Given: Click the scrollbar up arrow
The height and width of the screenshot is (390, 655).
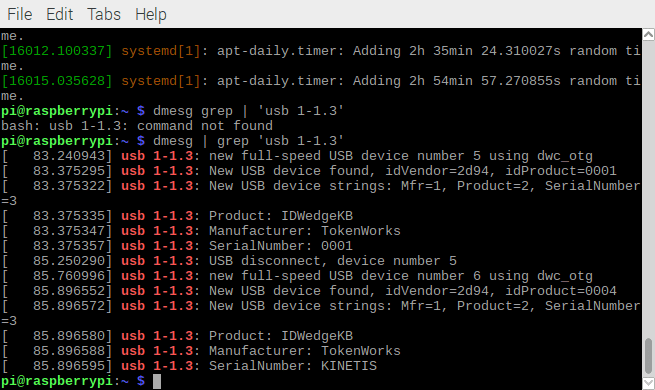Looking at the screenshot, I should coord(648,35).
